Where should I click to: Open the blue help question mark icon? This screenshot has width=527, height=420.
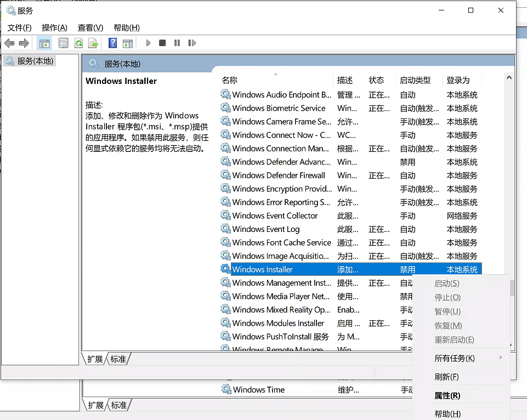click(112, 43)
